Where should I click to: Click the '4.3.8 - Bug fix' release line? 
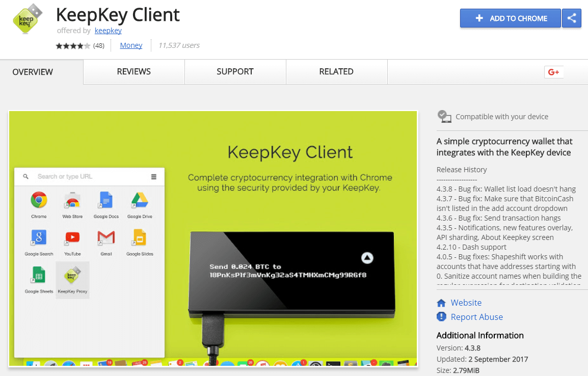[506, 189]
